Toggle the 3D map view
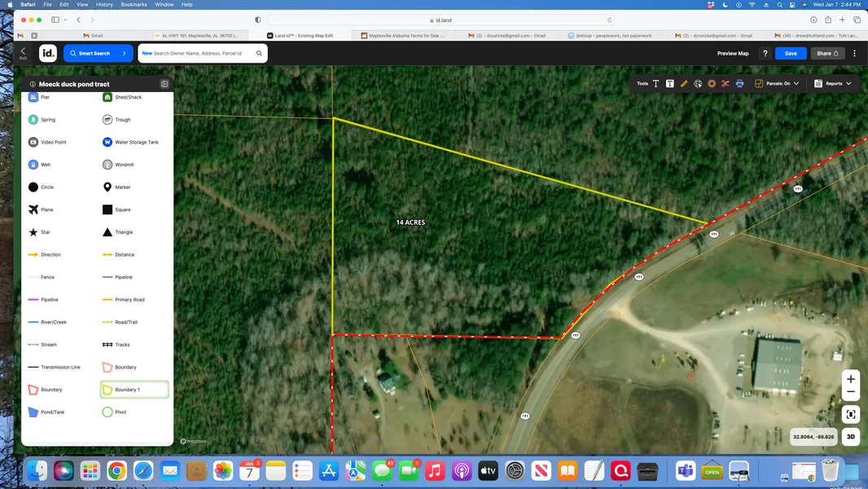This screenshot has height=489, width=868. (x=851, y=437)
